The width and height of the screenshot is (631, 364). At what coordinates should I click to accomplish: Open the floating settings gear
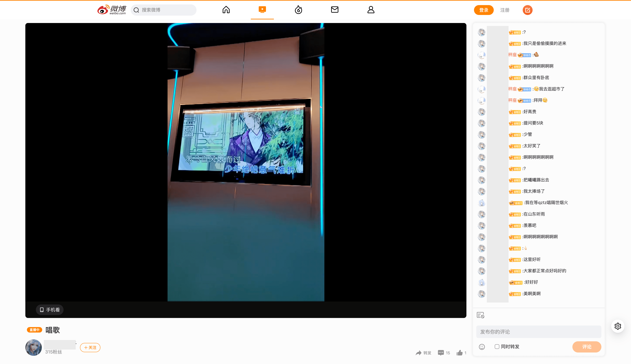click(x=618, y=326)
